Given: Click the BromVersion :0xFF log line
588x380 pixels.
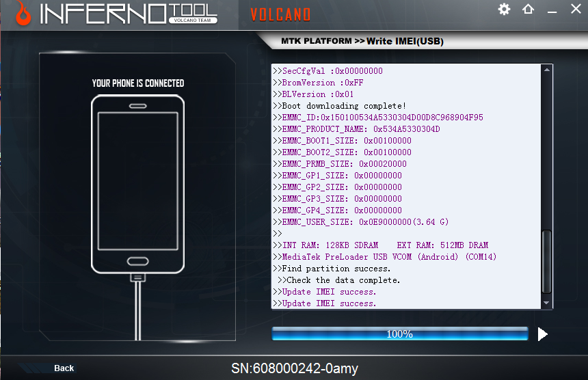Looking at the screenshot, I should (318, 83).
